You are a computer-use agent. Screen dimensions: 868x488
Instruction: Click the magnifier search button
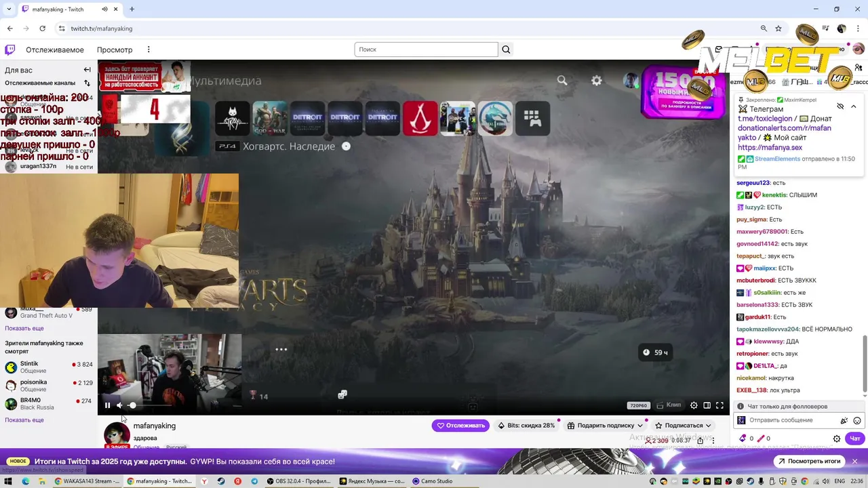[x=506, y=49]
